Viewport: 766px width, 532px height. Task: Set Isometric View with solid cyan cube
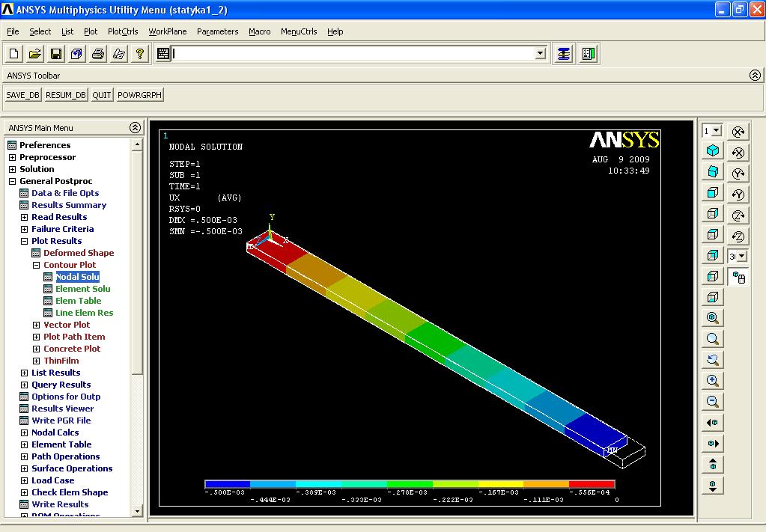pos(713,150)
